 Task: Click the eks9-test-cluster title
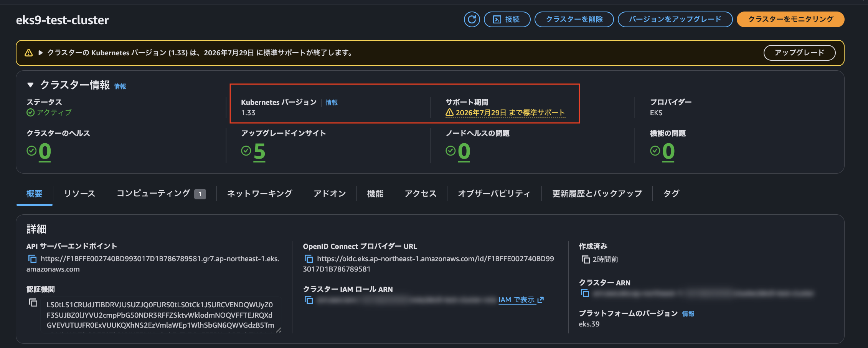click(x=63, y=20)
